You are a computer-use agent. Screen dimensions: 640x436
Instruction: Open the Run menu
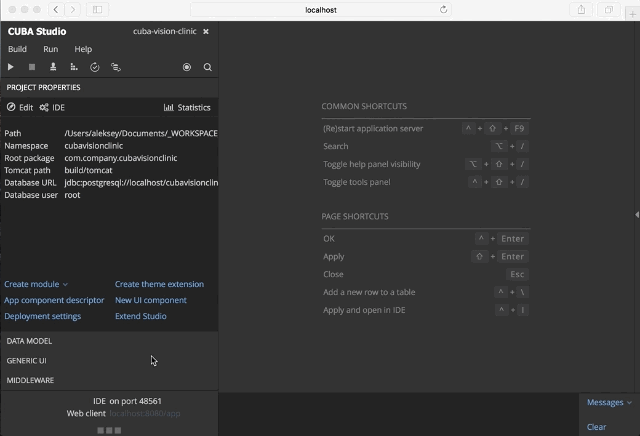click(x=50, y=49)
